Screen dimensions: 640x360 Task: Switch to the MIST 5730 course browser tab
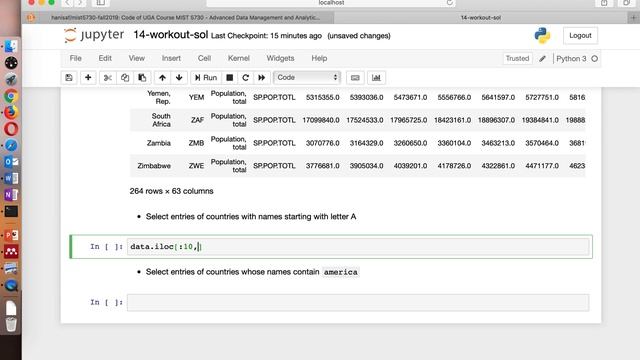tap(186, 18)
